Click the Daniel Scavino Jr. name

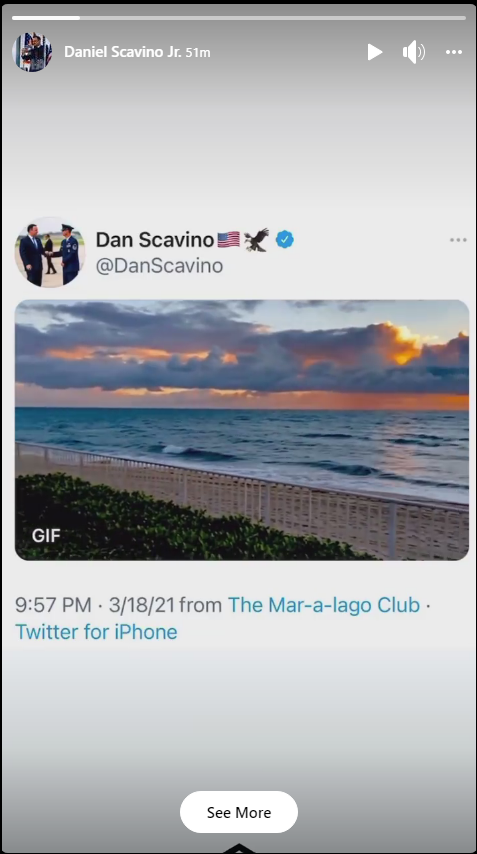(x=123, y=52)
